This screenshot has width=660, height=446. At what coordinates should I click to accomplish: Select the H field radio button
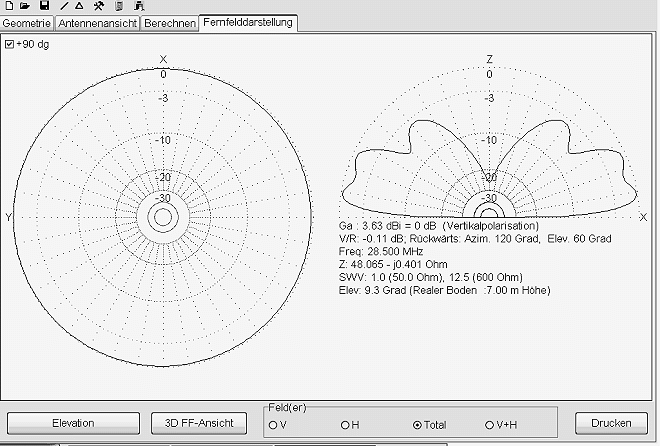345,425
